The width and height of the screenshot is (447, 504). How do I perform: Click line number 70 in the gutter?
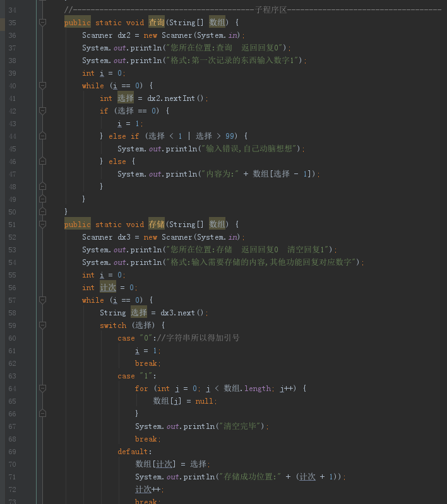click(13, 464)
